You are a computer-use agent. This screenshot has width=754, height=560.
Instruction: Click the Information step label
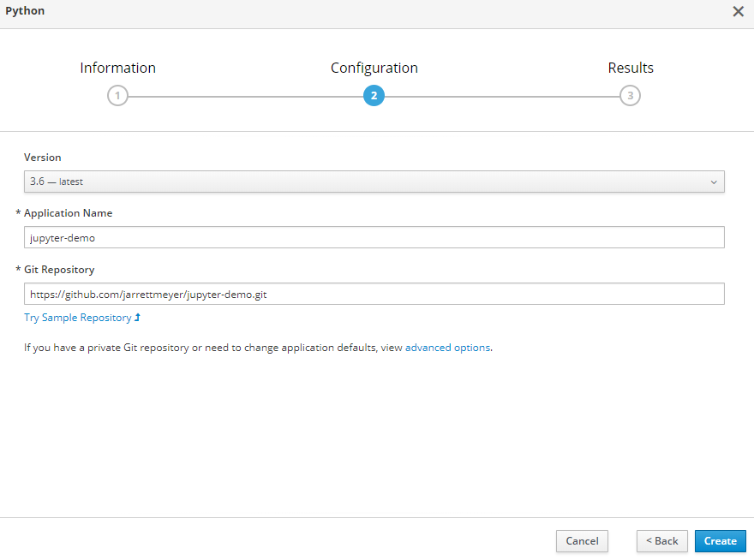(x=118, y=68)
